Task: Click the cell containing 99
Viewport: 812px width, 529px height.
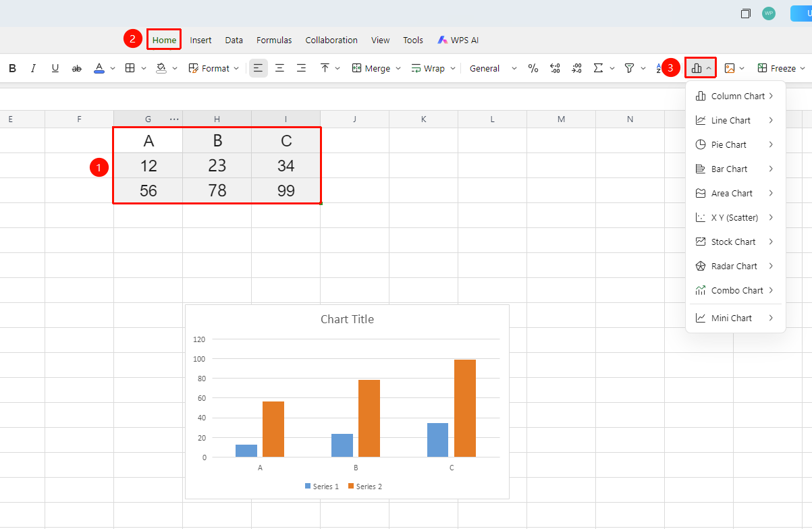Action: 286,191
